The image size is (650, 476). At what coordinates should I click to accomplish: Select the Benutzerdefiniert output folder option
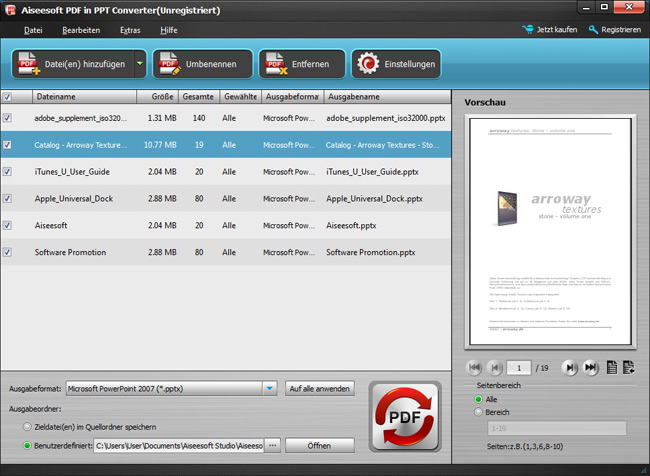click(x=27, y=446)
